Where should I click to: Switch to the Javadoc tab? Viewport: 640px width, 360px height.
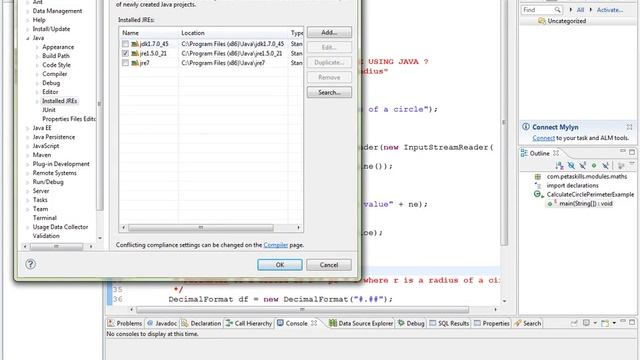click(x=162, y=323)
